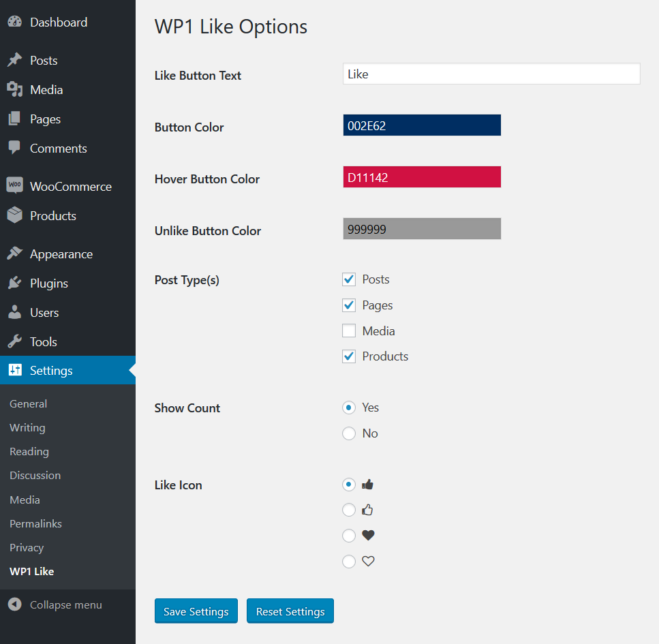
Task: Open the Reading settings submenu
Action: [x=29, y=451]
